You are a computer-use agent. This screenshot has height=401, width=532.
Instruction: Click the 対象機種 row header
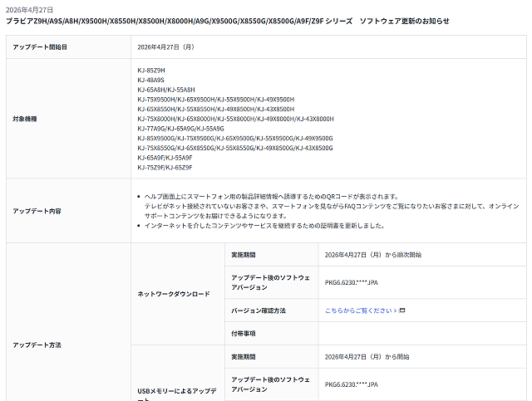tap(26, 119)
